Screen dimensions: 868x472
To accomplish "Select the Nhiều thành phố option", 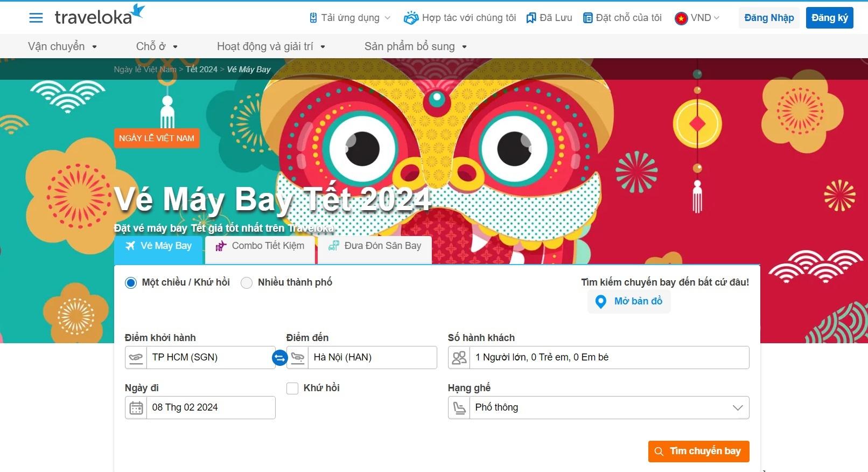I will pos(247,283).
